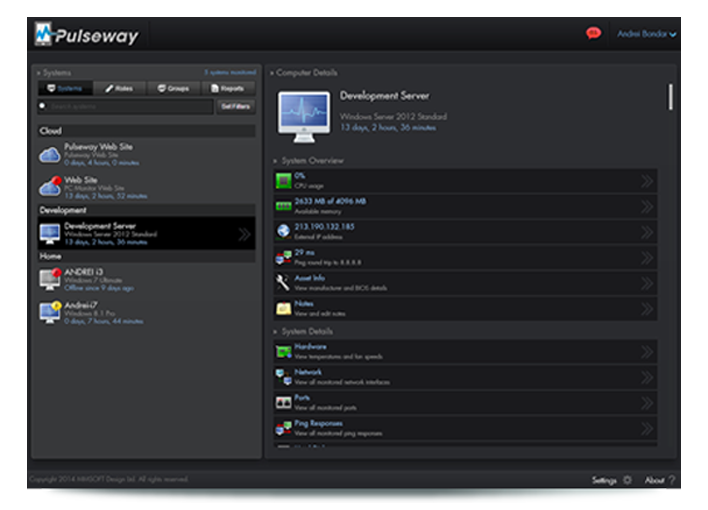Switch to the Reports tab
The image size is (708, 510).
click(228, 88)
